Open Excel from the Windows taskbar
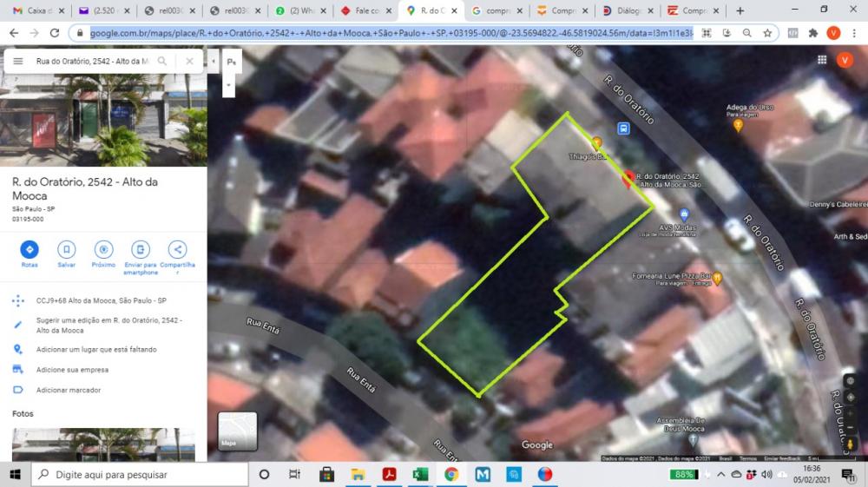This screenshot has height=487, width=868. tap(420, 475)
